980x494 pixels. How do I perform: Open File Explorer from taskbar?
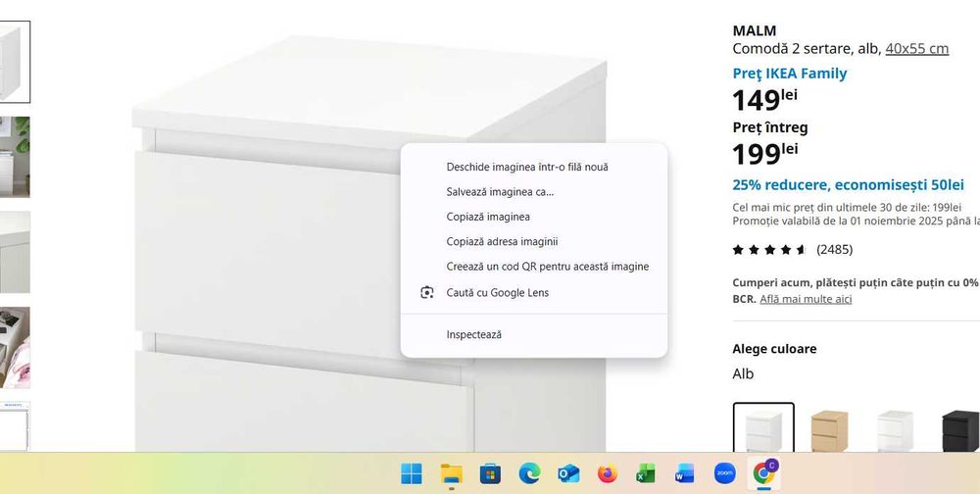451,473
